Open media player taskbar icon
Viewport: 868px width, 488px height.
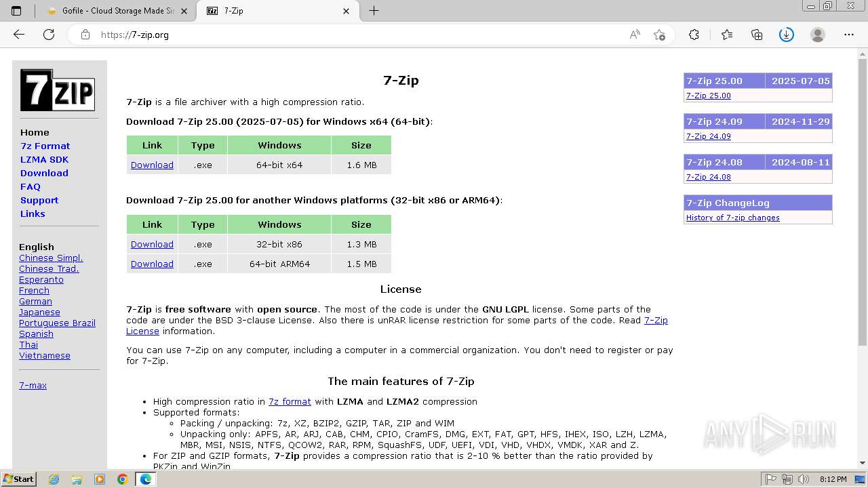pyautogui.click(x=100, y=479)
